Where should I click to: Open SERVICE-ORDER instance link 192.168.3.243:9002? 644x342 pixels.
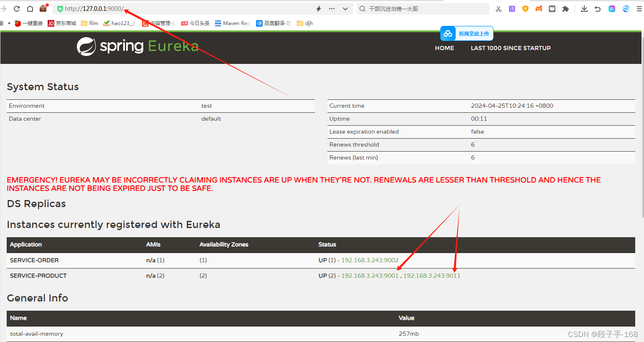370,260
